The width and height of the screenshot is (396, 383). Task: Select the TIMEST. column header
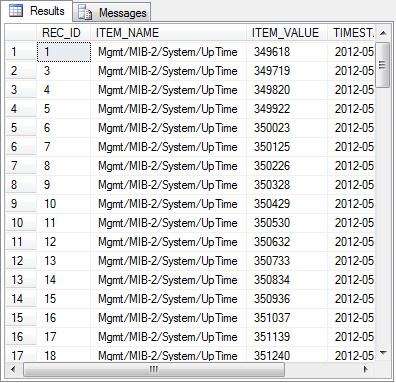[x=351, y=33]
